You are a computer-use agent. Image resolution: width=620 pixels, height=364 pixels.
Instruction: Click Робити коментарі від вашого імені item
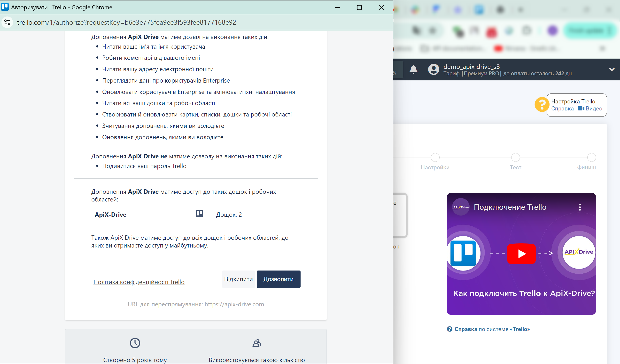(x=151, y=58)
